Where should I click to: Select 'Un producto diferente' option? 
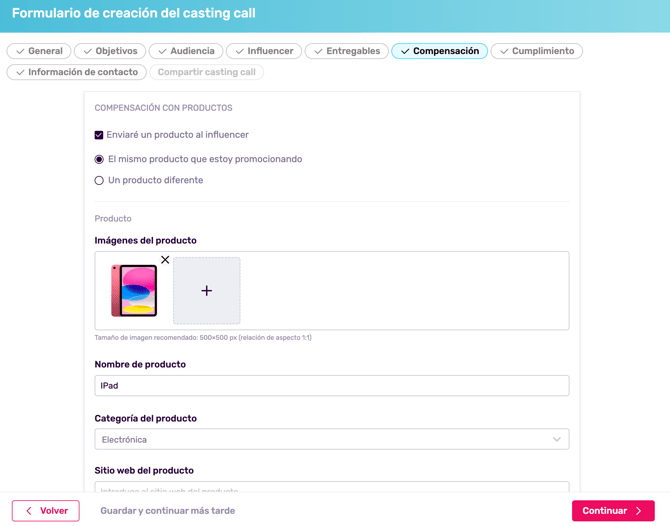tap(99, 181)
